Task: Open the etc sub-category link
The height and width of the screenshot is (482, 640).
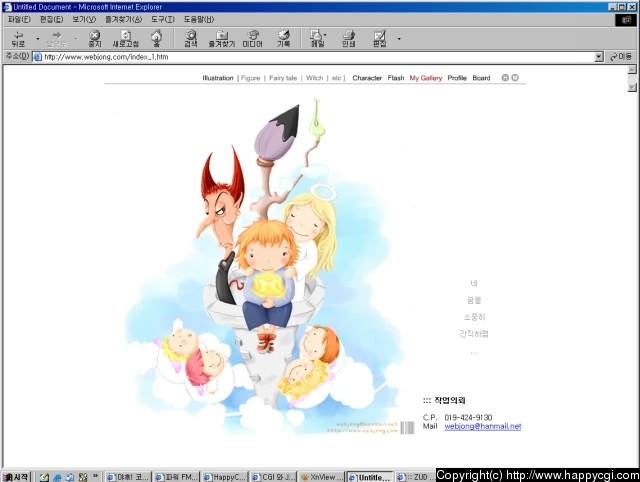Action: pyautogui.click(x=336, y=78)
